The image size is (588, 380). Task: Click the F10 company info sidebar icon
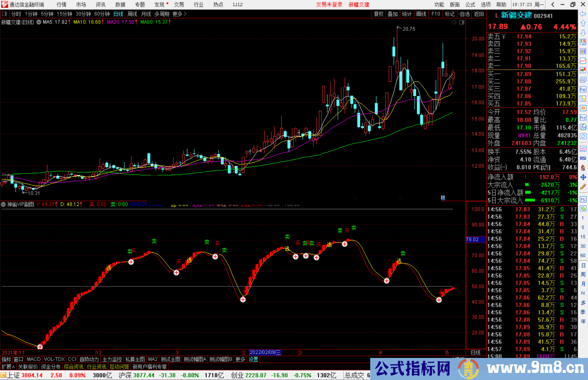(583, 89)
